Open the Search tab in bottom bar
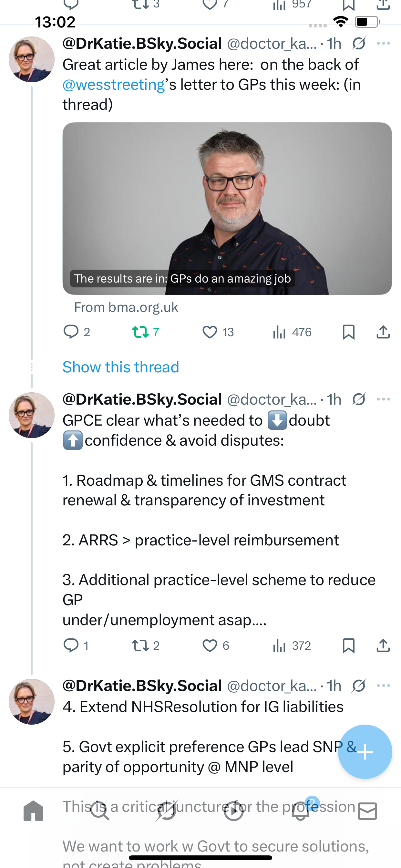This screenshot has width=401, height=868. click(x=100, y=811)
